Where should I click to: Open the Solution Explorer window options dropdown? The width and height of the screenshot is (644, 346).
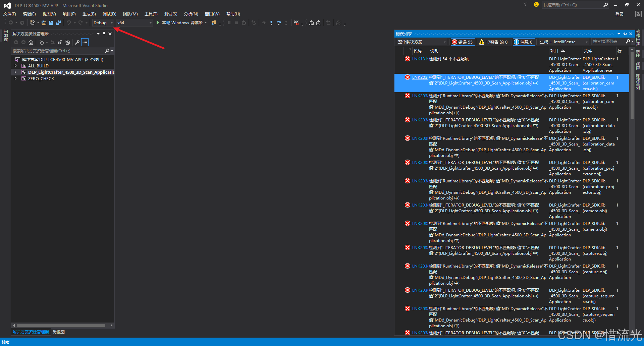point(98,34)
